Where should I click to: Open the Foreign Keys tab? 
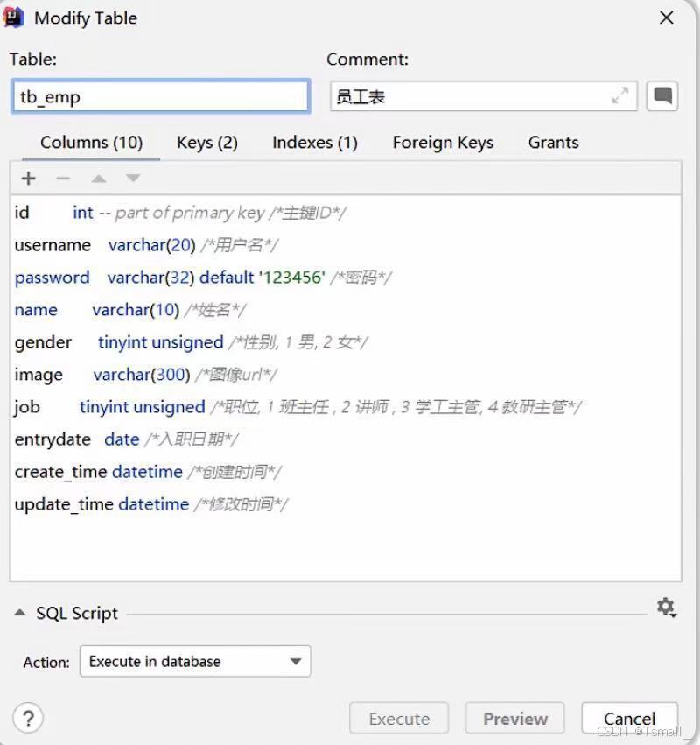(443, 143)
